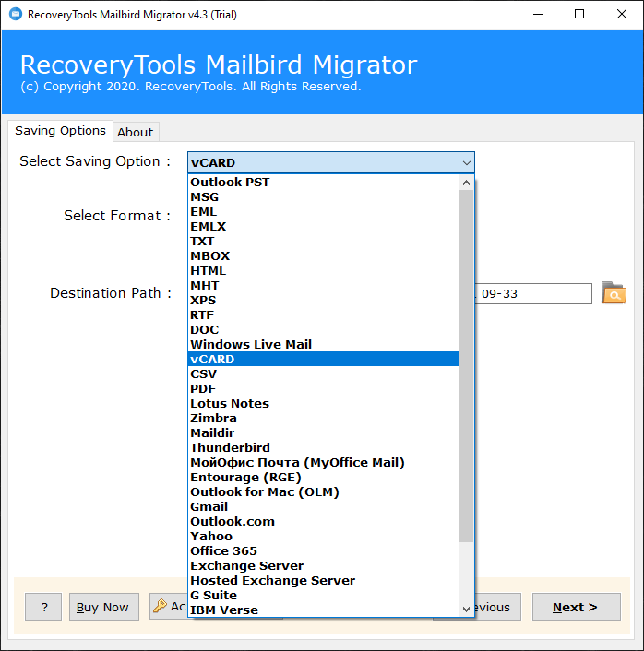Viewport: 644px width, 651px height.
Task: Select Outlook.com from list
Action: point(323,521)
